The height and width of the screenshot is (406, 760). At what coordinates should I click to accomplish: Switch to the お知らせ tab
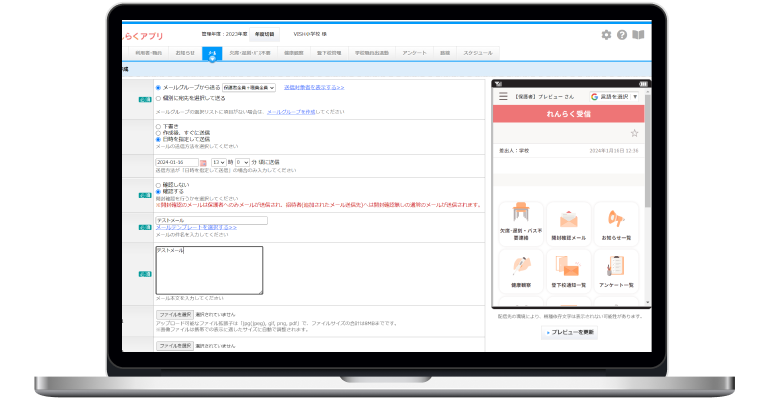tap(185, 53)
